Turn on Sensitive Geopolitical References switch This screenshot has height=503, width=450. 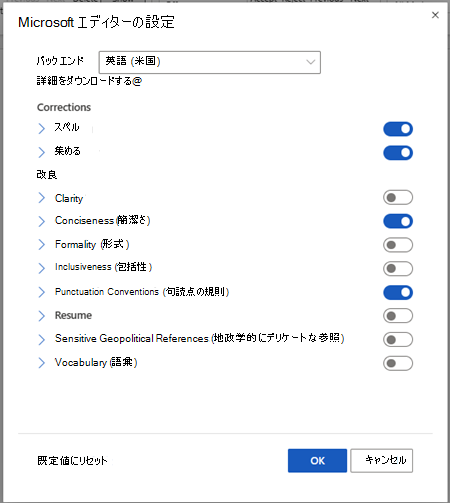click(398, 339)
